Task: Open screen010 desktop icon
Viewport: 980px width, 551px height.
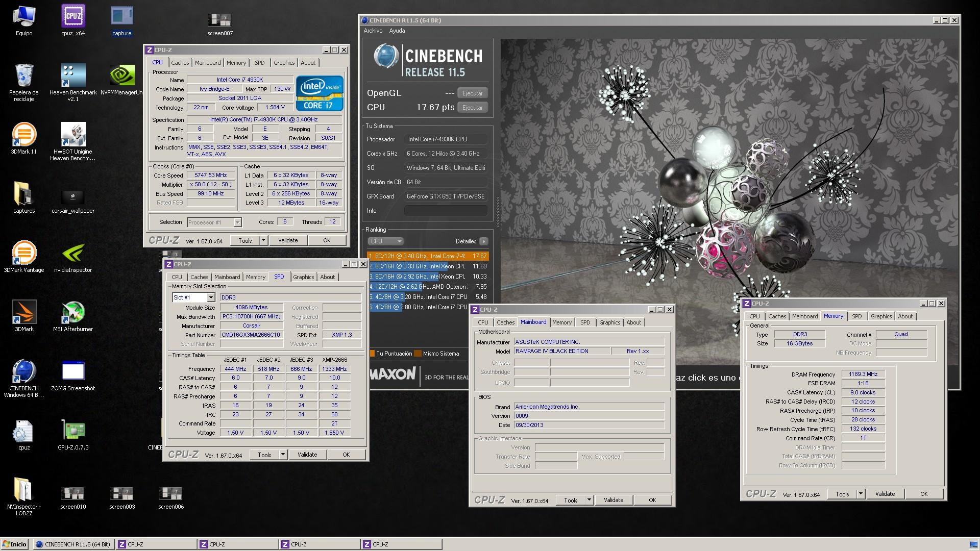Action: (73, 498)
